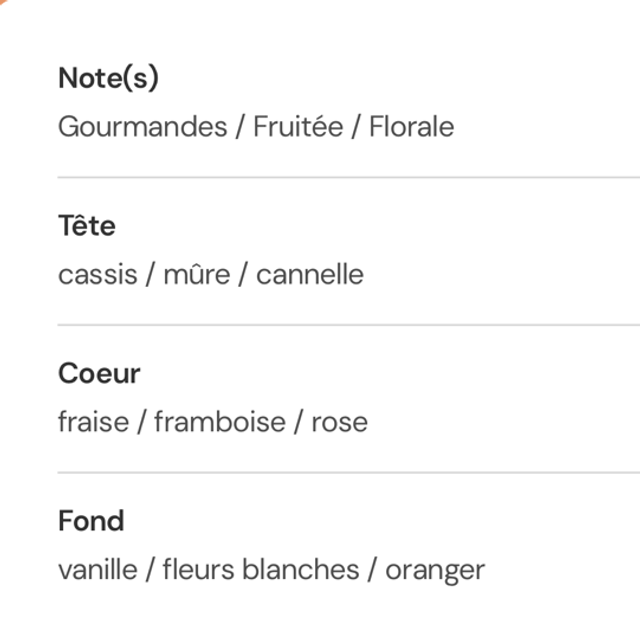Click the Tête heading
The width and height of the screenshot is (640, 640).
tap(87, 226)
